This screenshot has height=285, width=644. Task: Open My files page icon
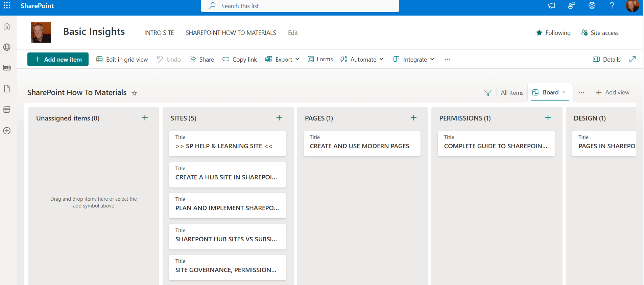coord(7,89)
